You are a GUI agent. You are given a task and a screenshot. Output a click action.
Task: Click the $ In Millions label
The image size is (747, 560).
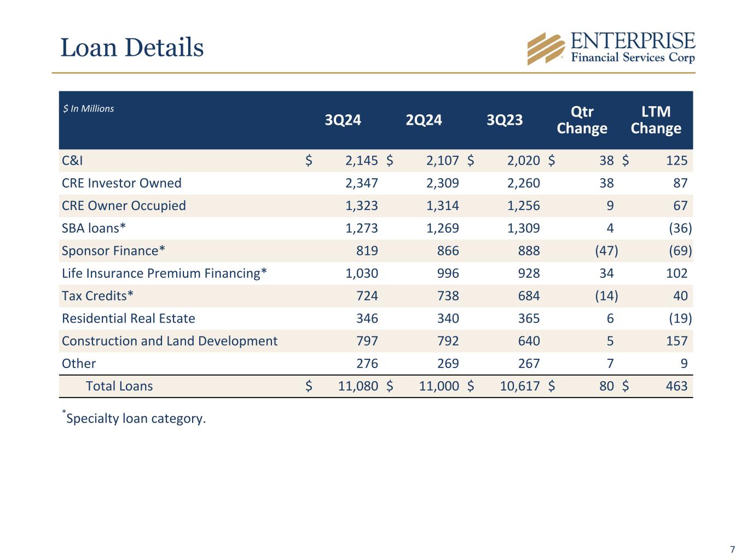[88, 109]
